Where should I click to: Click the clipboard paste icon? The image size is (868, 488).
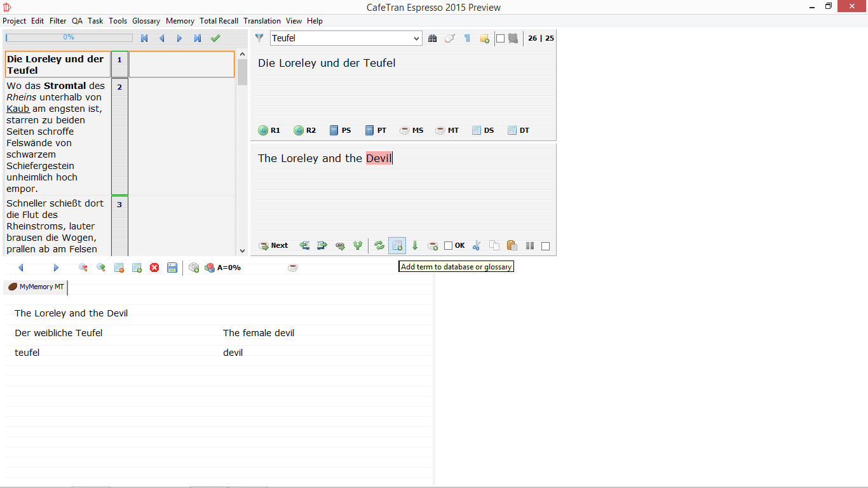click(512, 246)
